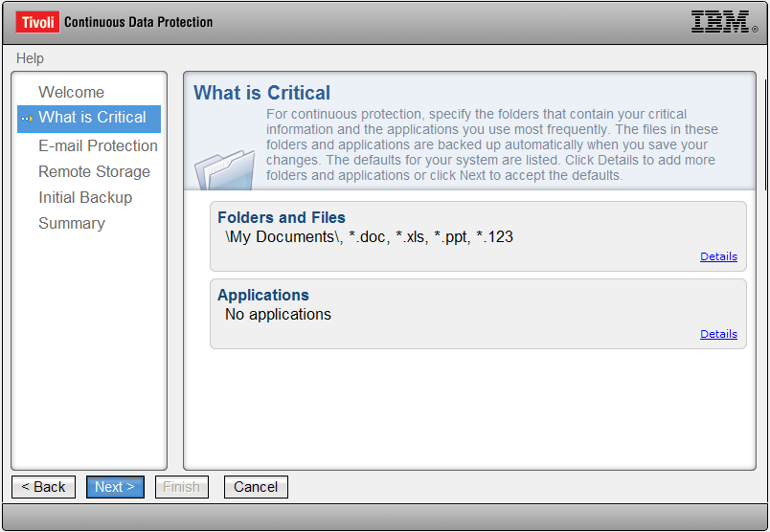Open Details for Applications
770x532 pixels.
718,334
